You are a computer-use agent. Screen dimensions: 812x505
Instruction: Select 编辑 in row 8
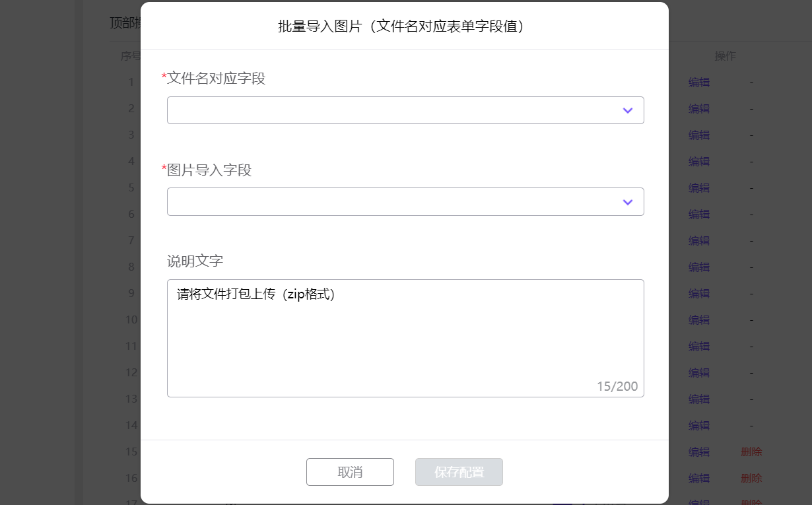coord(699,267)
